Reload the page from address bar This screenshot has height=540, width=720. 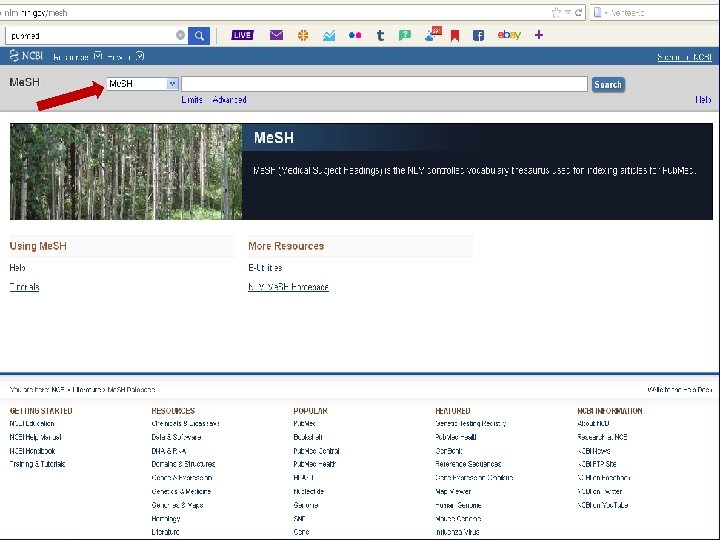point(579,13)
